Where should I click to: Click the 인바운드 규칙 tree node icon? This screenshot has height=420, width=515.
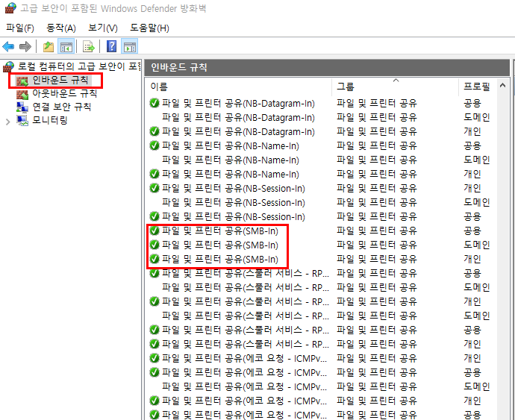pos(22,81)
